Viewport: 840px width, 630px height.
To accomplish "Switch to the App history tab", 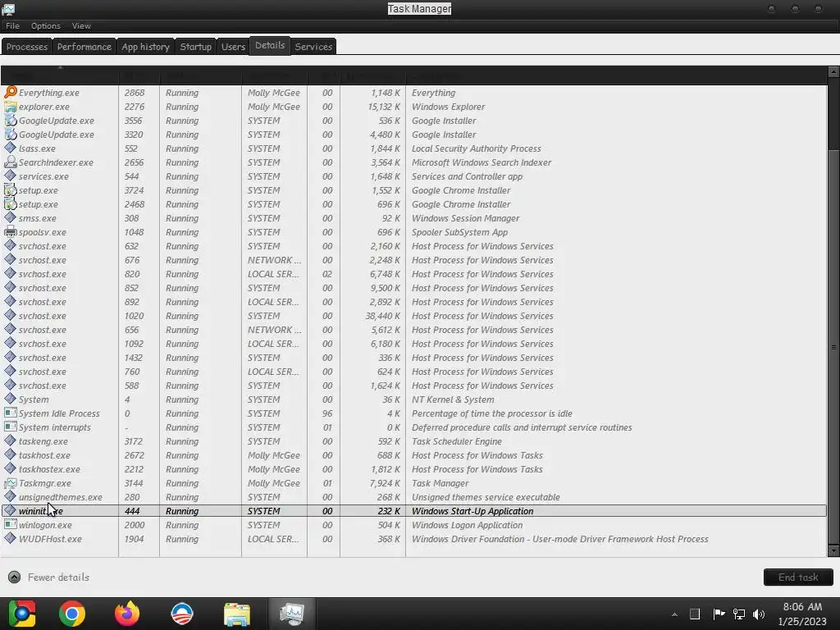I will 145,47.
